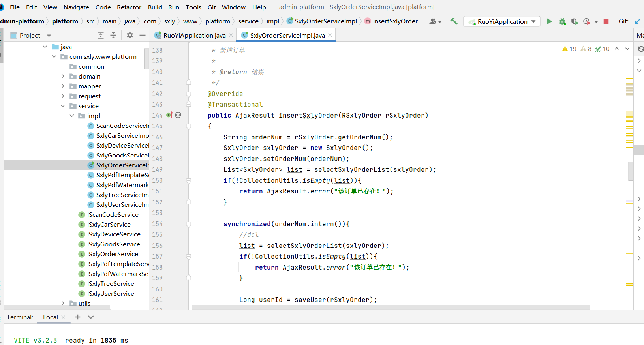Stop the running application

(606, 21)
